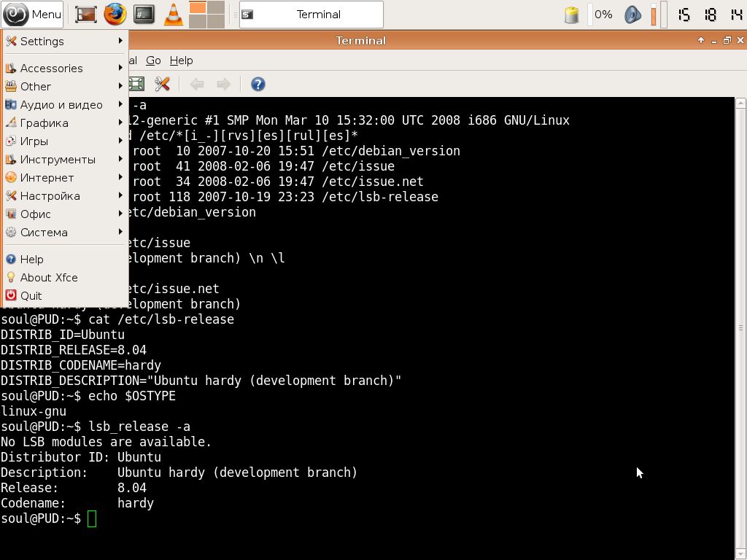The width and height of the screenshot is (747, 560).
Task: Click the line DISTRIB_CODENAME=hardy
Action: 80,365
